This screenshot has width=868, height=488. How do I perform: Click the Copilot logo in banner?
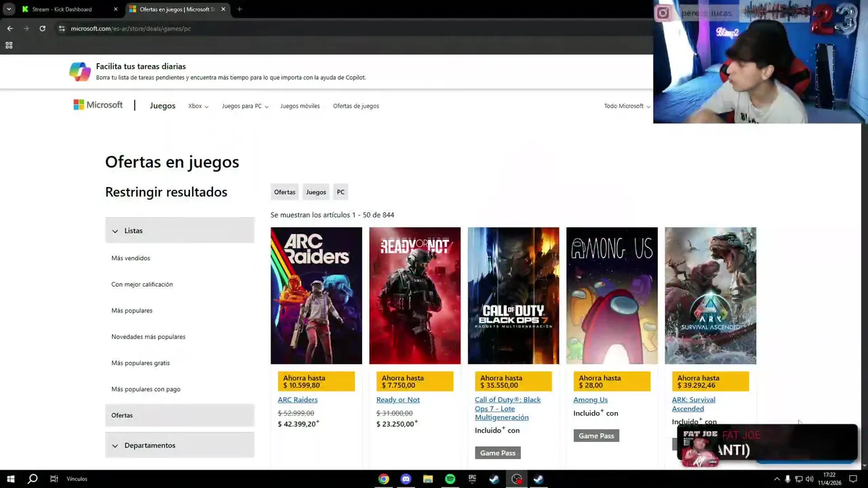(x=80, y=71)
